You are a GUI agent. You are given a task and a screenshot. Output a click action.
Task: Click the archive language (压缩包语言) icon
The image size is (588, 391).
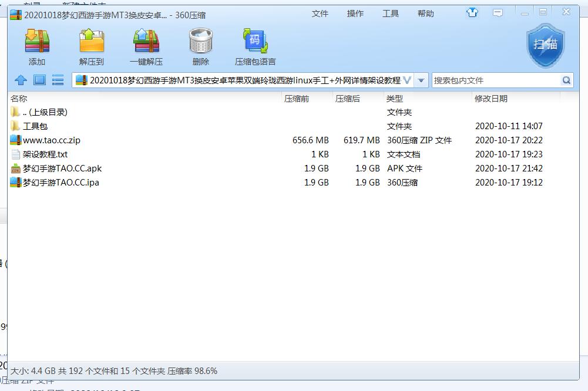tap(255, 42)
